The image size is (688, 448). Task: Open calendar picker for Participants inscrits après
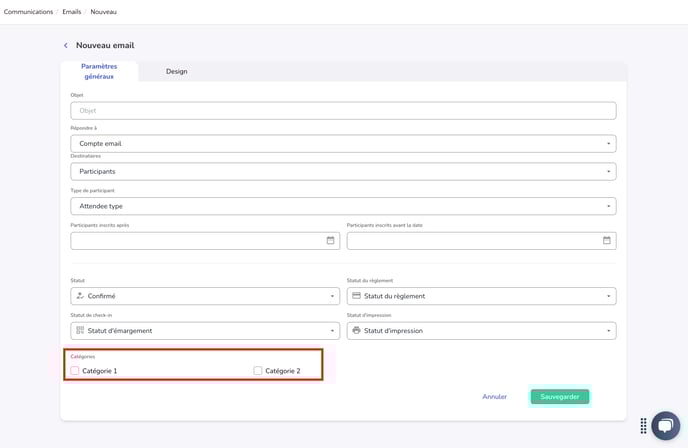pos(330,240)
